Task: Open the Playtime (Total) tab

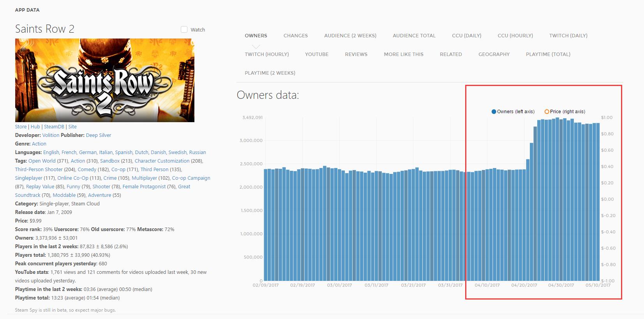Action: tap(548, 54)
